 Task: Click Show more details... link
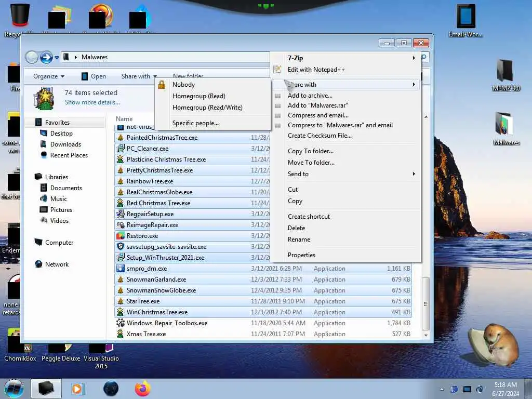(x=92, y=102)
